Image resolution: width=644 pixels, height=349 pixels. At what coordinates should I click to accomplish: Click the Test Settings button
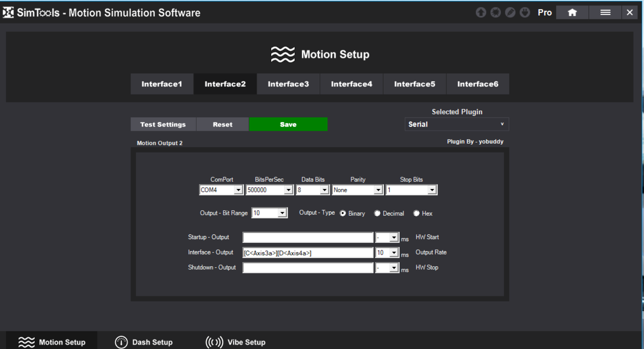click(x=163, y=124)
